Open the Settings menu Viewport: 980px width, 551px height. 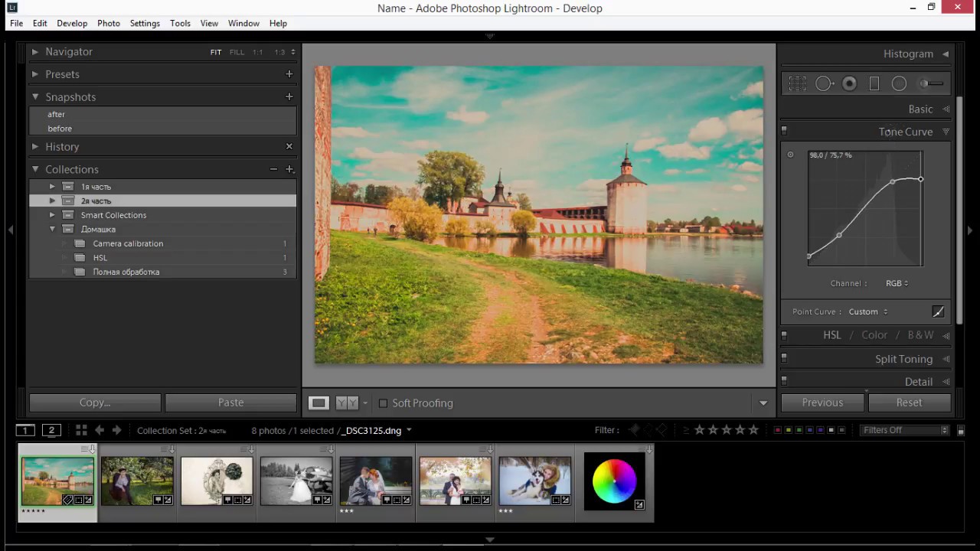(x=145, y=24)
